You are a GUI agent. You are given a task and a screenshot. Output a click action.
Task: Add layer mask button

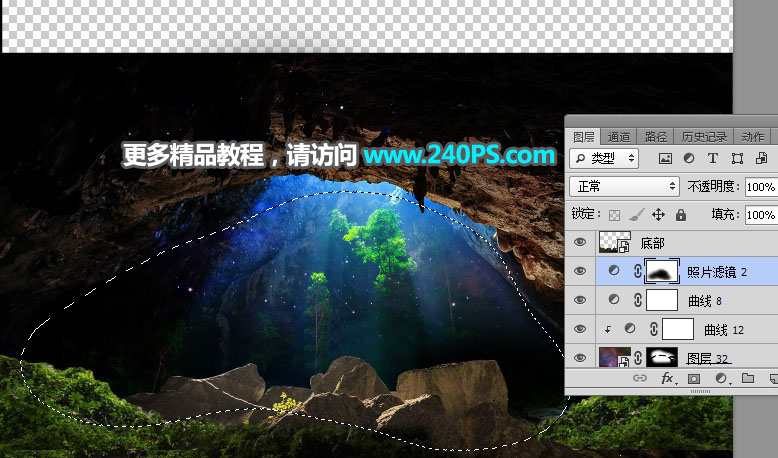click(x=694, y=379)
